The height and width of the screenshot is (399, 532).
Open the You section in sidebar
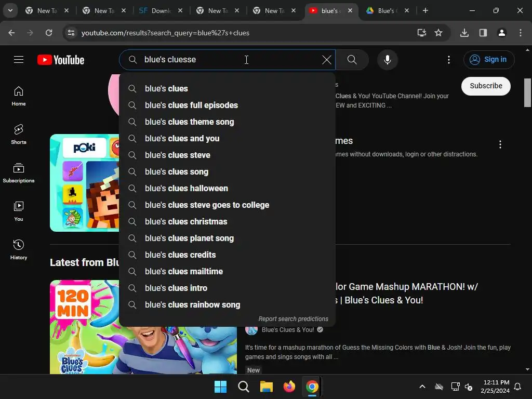coord(19,211)
